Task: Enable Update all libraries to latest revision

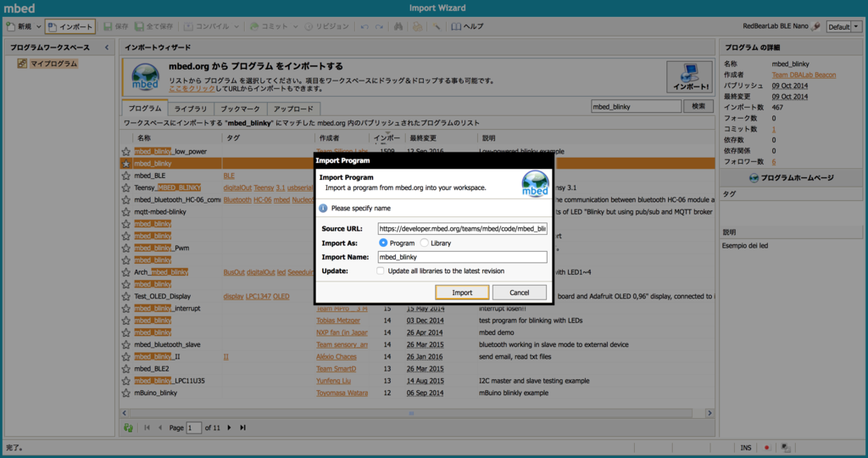Action: [x=381, y=271]
